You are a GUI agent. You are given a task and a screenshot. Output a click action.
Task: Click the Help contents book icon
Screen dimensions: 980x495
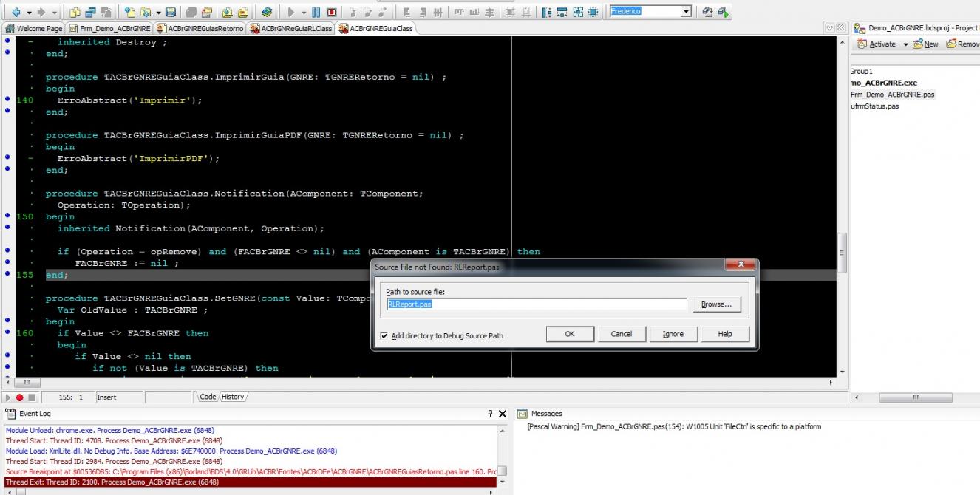pyautogui.click(x=267, y=12)
